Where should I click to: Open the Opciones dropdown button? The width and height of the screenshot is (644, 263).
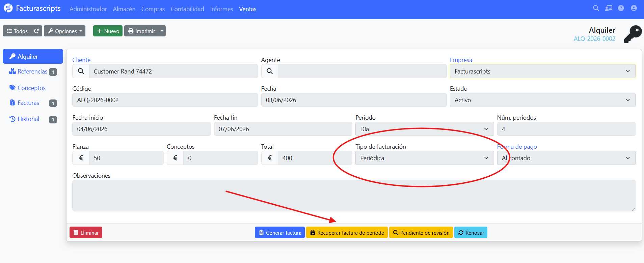(64, 31)
